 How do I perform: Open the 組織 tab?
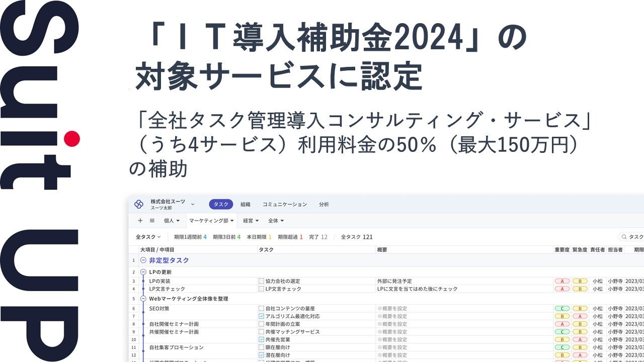point(246,204)
